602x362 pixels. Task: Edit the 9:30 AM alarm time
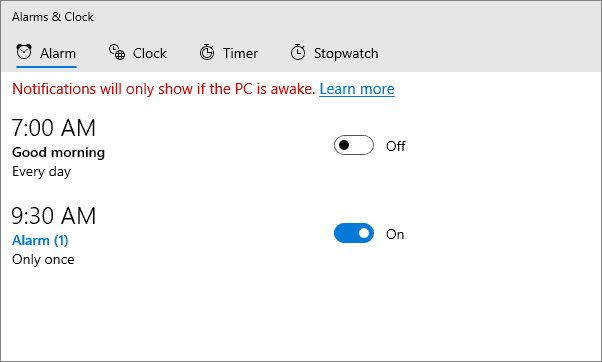coord(53,215)
